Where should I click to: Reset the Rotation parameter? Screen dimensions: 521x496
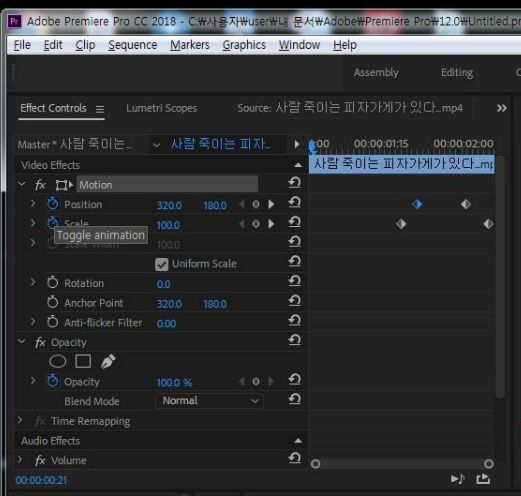[x=295, y=281]
